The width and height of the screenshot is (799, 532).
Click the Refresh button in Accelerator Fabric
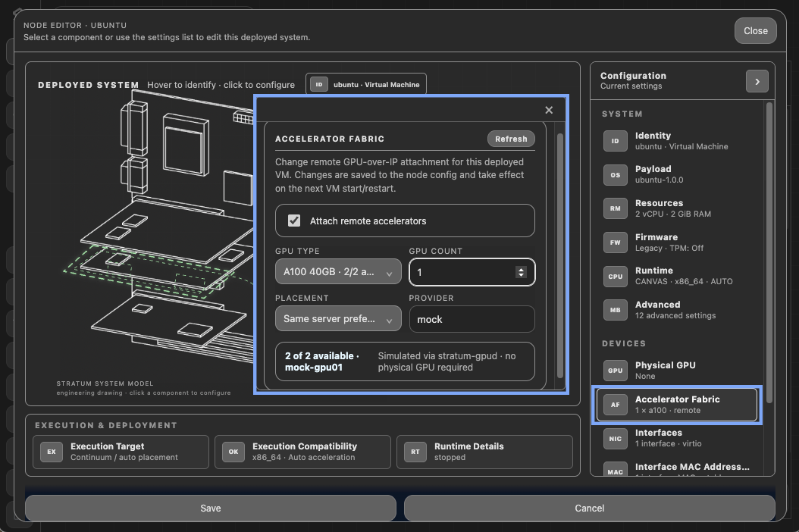click(x=511, y=139)
